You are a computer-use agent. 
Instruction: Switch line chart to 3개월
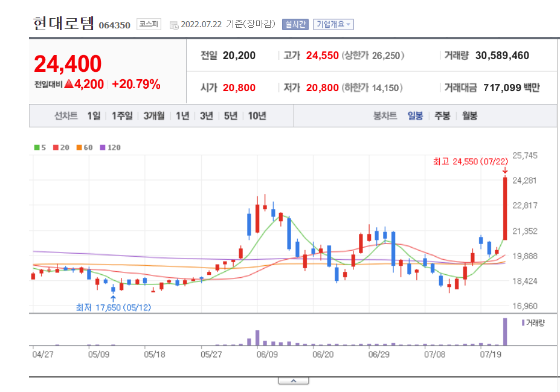[x=154, y=116]
